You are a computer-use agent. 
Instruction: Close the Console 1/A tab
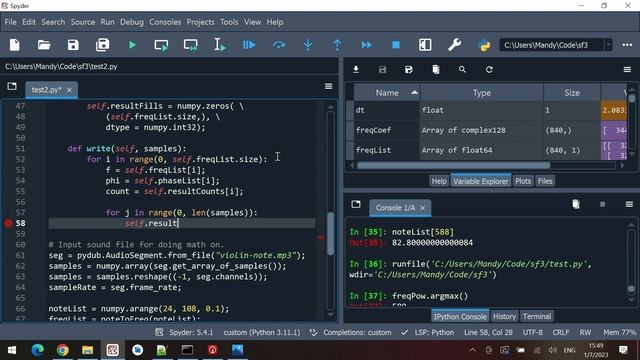pos(423,208)
